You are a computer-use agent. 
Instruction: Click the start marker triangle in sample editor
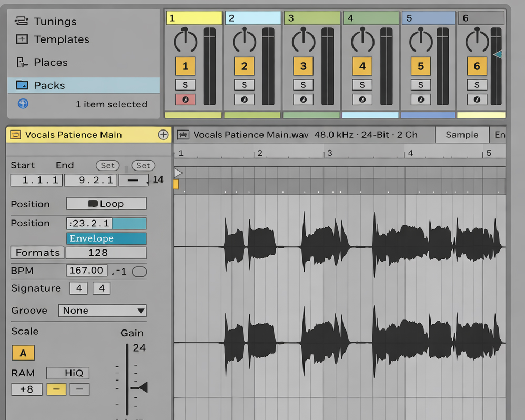pyautogui.click(x=178, y=173)
